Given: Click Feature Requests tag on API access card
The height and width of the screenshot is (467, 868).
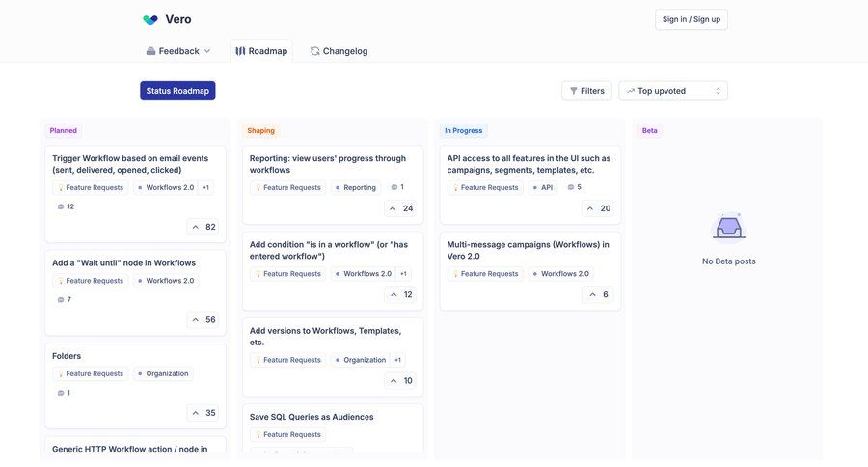Looking at the screenshot, I should [485, 188].
